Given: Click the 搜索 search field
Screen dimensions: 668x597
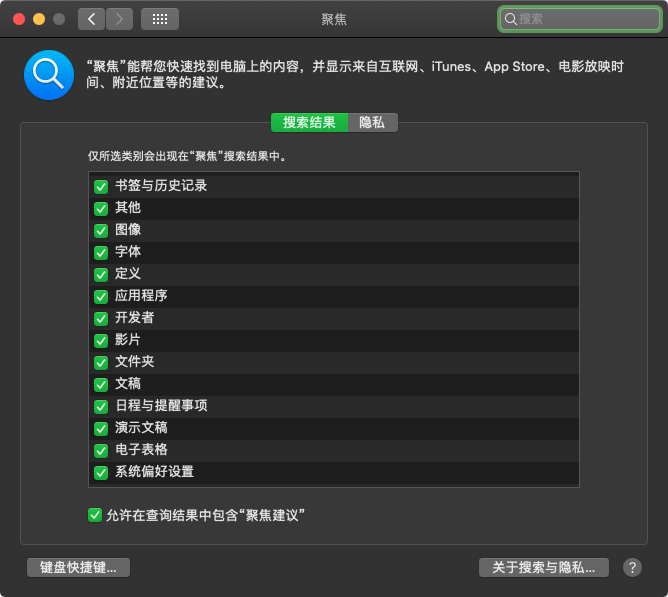Looking at the screenshot, I should coord(580,19).
